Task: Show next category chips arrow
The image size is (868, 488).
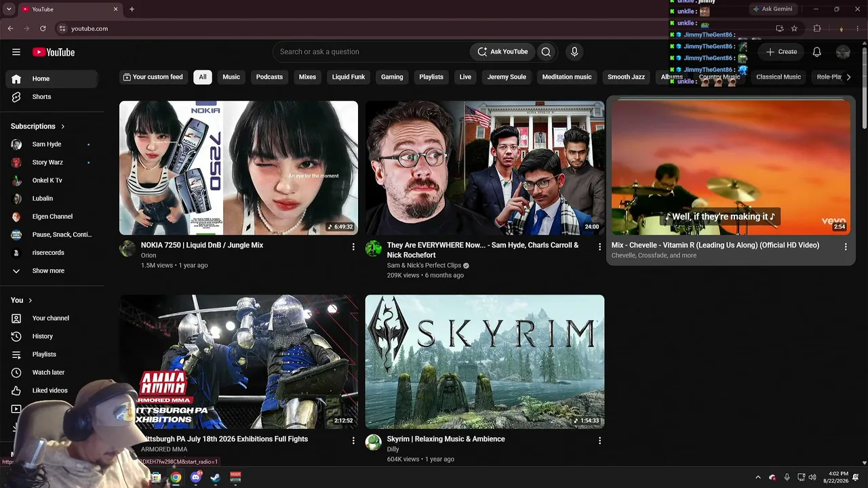Action: 848,77
